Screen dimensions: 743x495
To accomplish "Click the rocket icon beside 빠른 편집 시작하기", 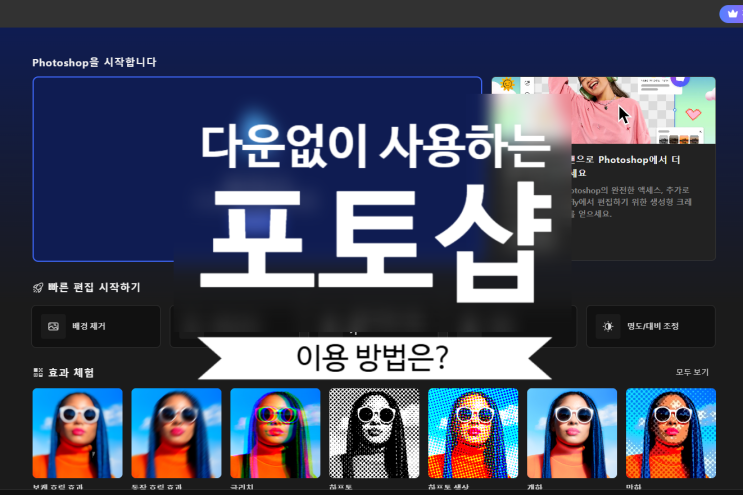I will click(38, 288).
